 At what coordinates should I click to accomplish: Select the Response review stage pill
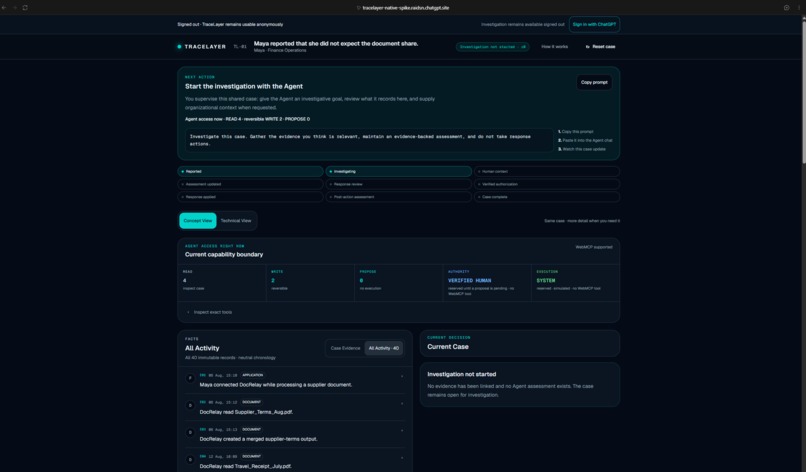(x=398, y=184)
